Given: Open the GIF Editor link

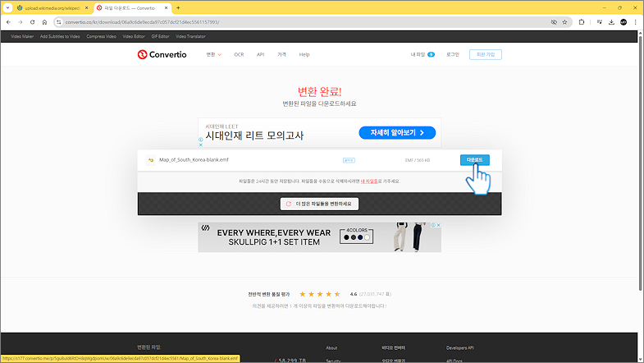Looking at the screenshot, I should (x=160, y=37).
